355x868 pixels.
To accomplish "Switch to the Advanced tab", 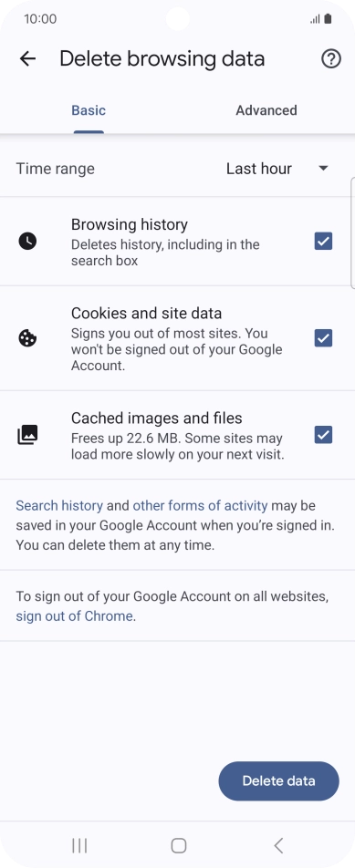I will click(266, 110).
